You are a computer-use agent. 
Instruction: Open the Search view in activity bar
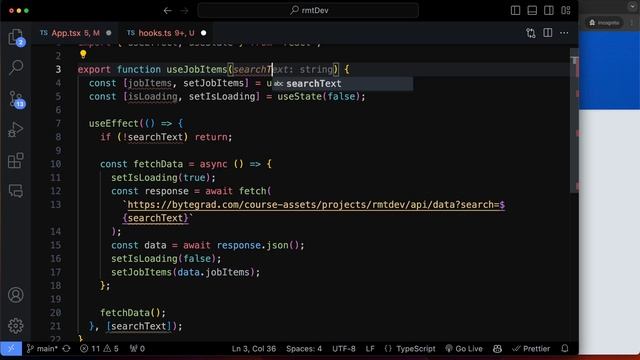coord(16,67)
